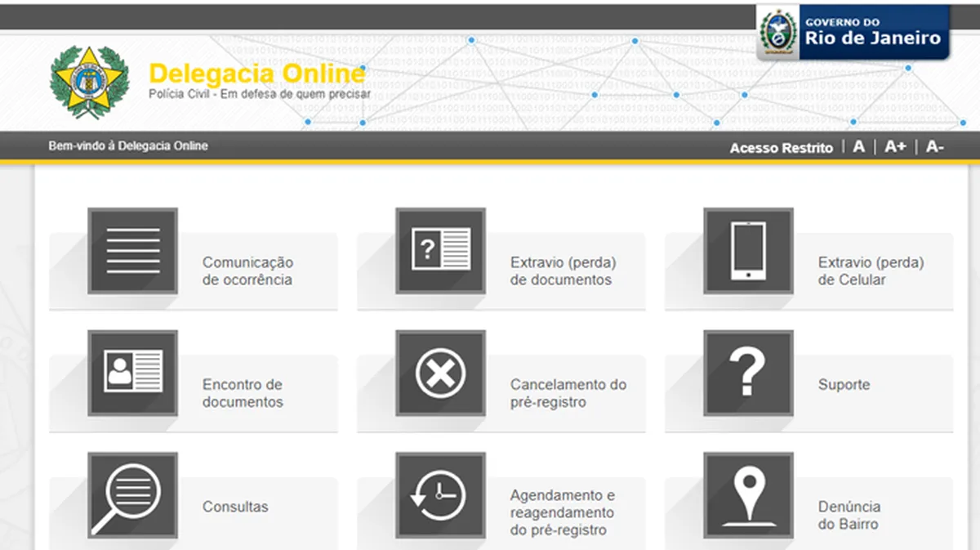Viewport: 980px width, 550px height.
Task: Select the Denúncia do Bairro map pin icon
Action: [748, 496]
